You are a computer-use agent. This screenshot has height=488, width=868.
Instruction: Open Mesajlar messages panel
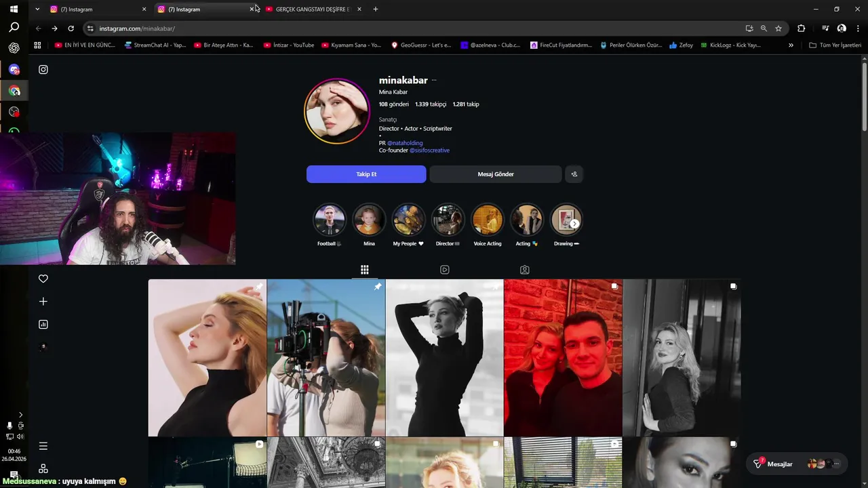(796, 464)
